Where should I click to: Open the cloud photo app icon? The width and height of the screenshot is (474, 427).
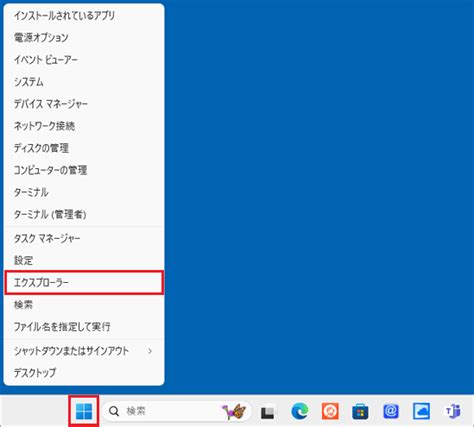pyautogui.click(x=421, y=411)
